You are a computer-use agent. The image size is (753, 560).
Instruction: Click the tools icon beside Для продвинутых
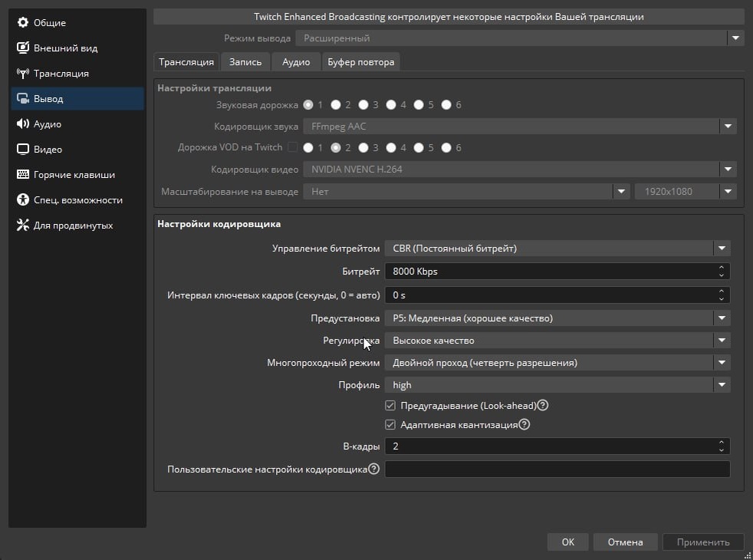22,226
